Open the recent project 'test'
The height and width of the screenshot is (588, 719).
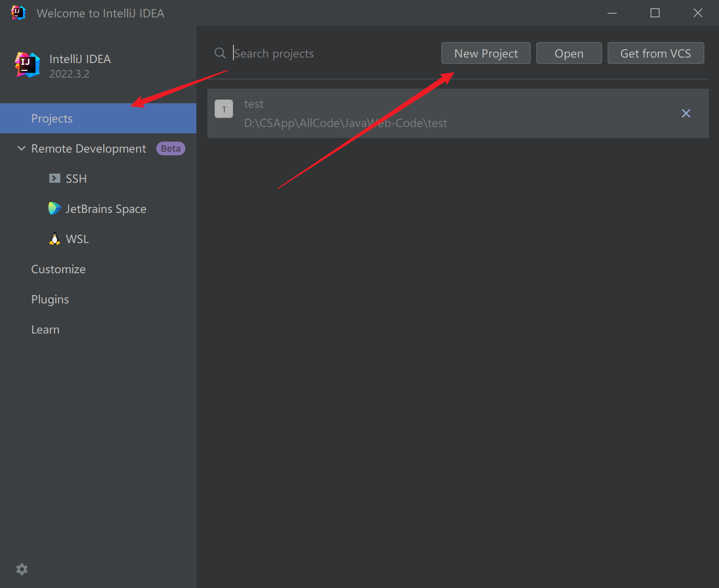tap(458, 113)
